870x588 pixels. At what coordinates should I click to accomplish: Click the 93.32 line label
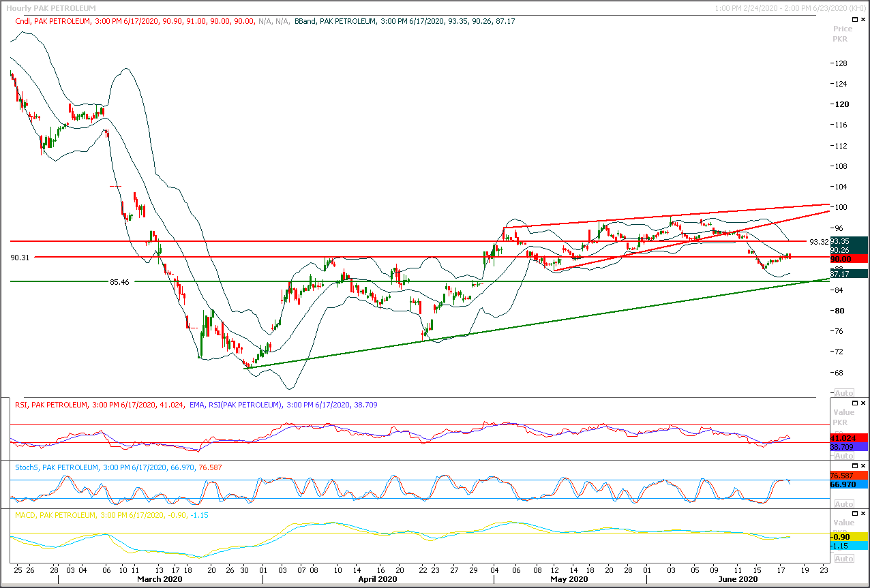819,242
